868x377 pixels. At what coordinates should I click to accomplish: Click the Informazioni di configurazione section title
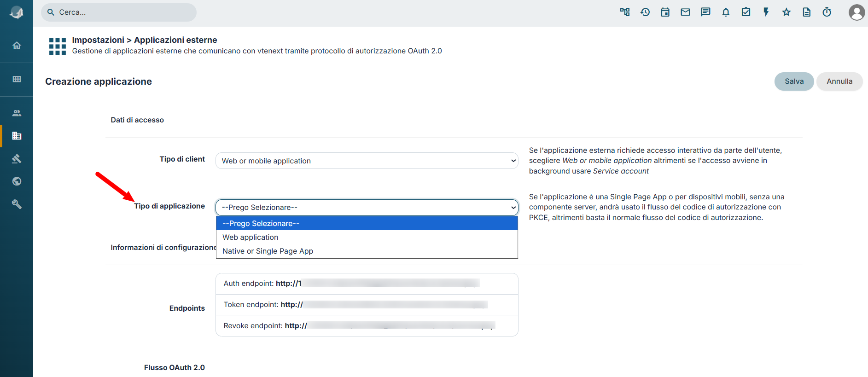tap(163, 248)
